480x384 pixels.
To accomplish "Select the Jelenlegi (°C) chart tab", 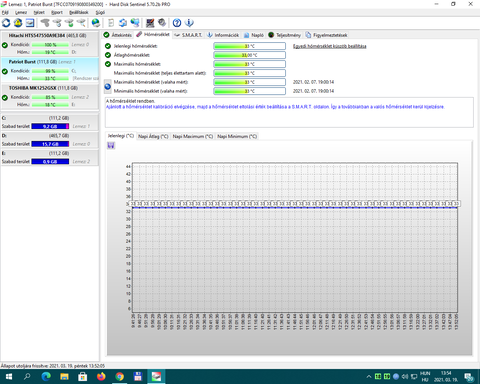I will pyautogui.click(x=121, y=136).
